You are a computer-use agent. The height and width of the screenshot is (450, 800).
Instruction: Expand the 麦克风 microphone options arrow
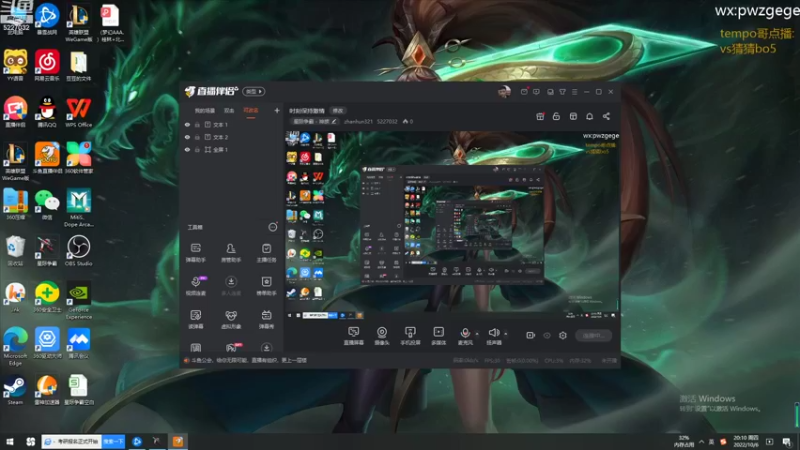pos(477,334)
